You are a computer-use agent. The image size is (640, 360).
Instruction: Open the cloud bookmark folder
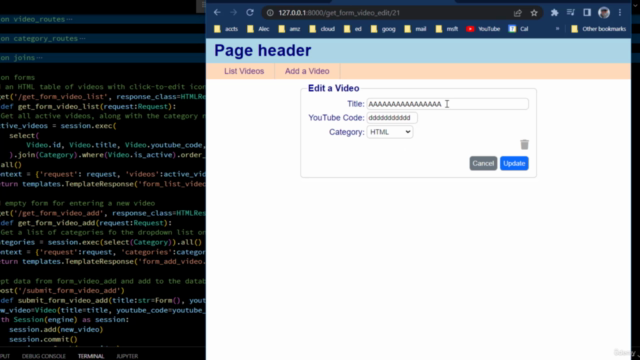[x=322, y=29]
